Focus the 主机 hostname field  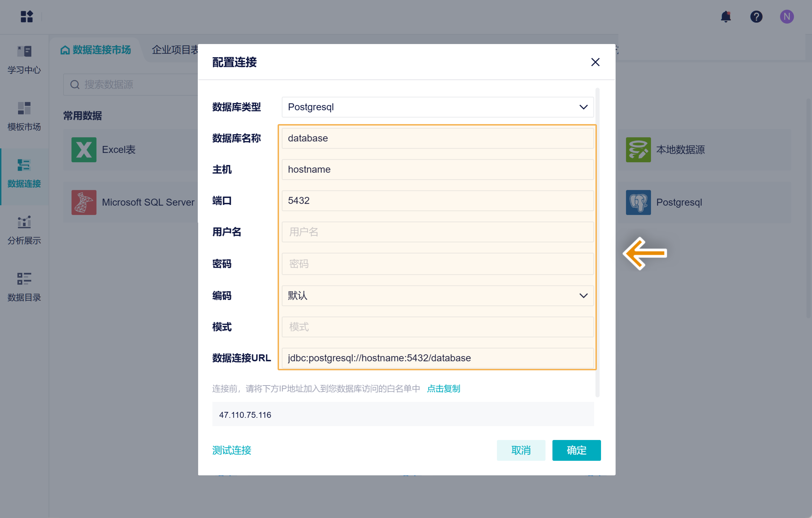438,170
